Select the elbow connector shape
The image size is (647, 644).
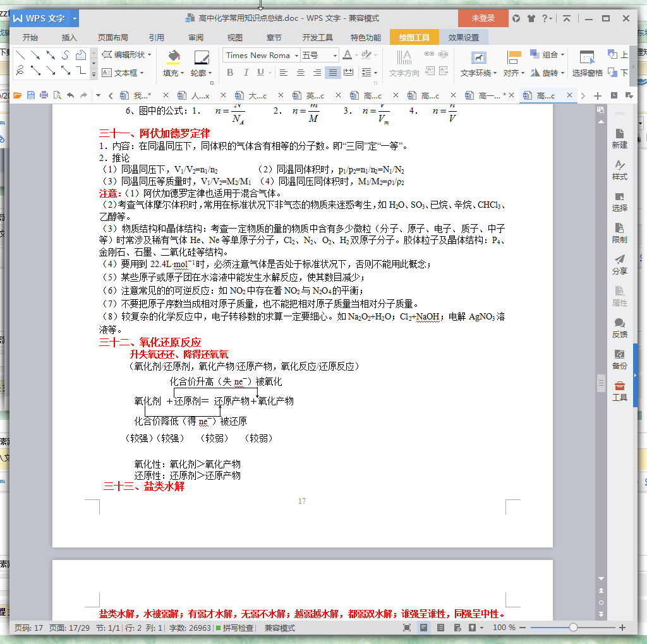coord(81,71)
